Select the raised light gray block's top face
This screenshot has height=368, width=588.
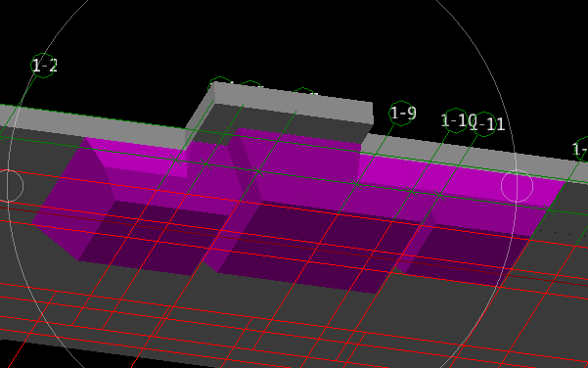pyautogui.click(x=294, y=100)
